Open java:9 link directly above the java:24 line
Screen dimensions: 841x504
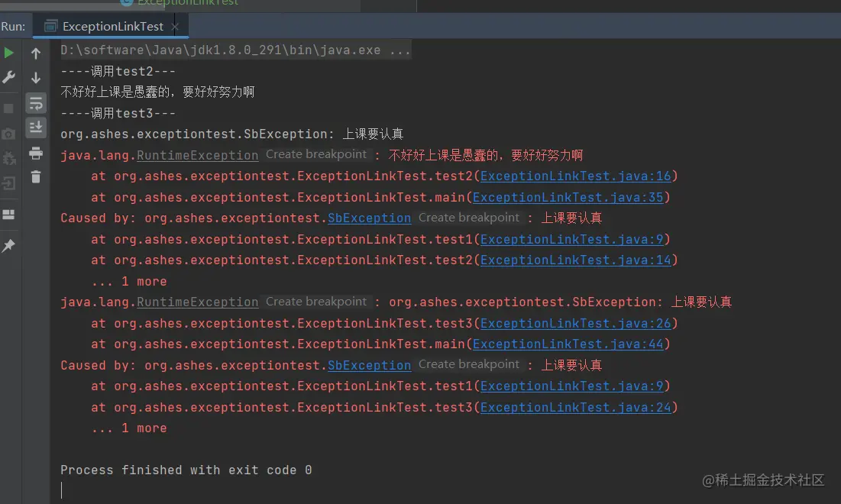[572, 386]
